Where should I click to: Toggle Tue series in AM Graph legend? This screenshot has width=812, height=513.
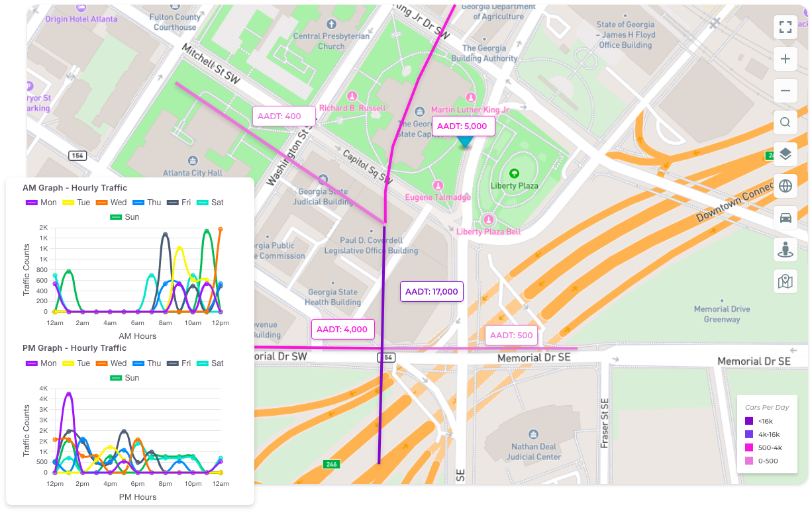click(76, 203)
